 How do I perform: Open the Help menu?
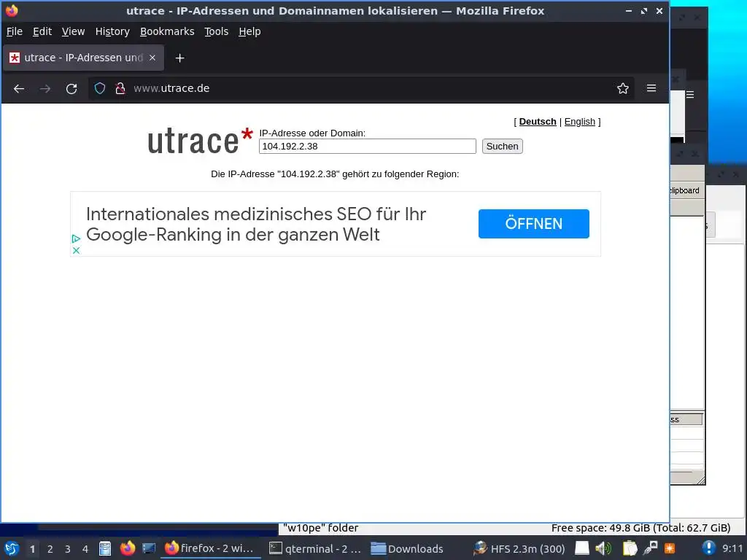[249, 31]
